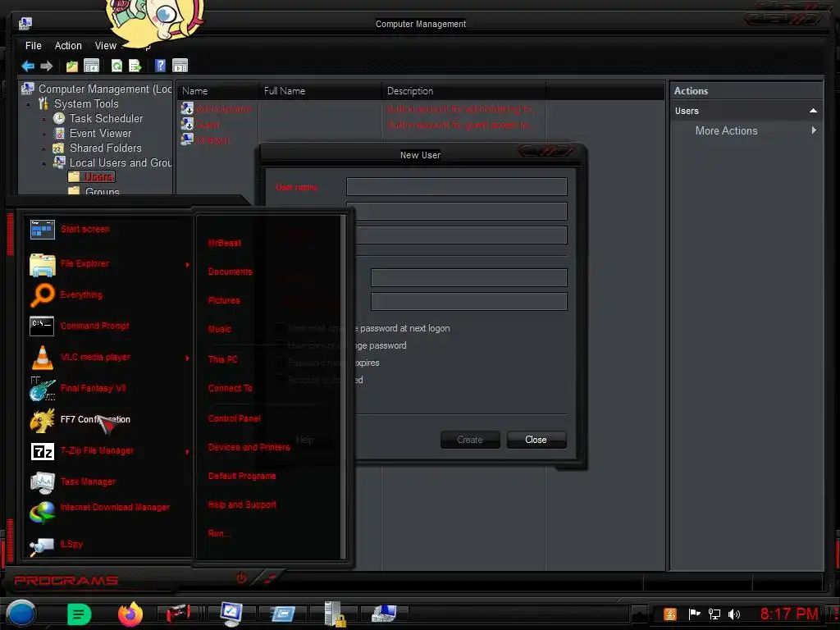Click the red power icon in start menu

(242, 578)
